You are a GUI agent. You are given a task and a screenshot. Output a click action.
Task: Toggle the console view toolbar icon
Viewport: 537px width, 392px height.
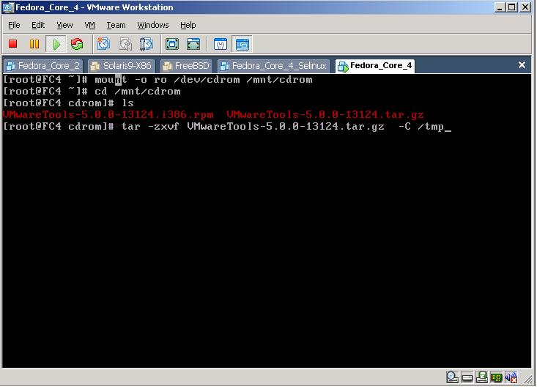pos(242,44)
